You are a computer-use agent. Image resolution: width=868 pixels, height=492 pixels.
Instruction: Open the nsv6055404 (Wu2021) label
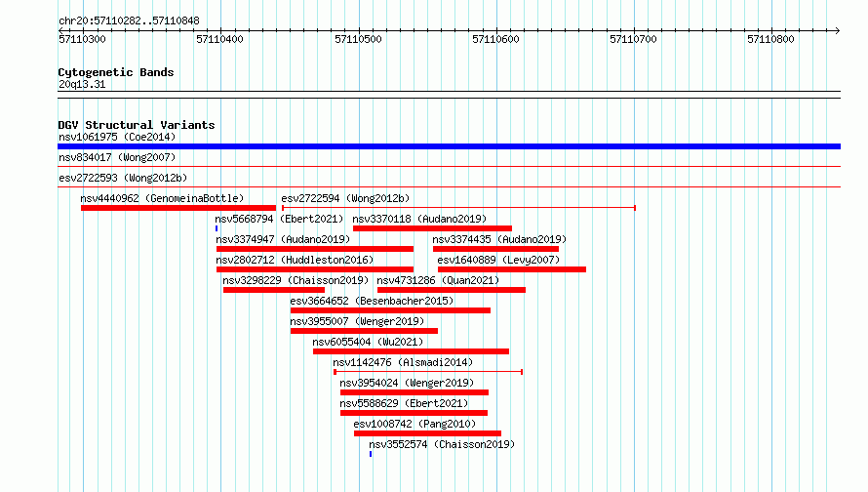pyautogui.click(x=368, y=342)
